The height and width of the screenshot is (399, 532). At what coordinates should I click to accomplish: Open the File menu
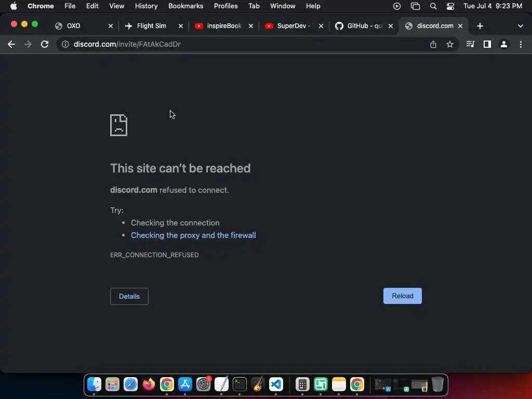coord(70,6)
